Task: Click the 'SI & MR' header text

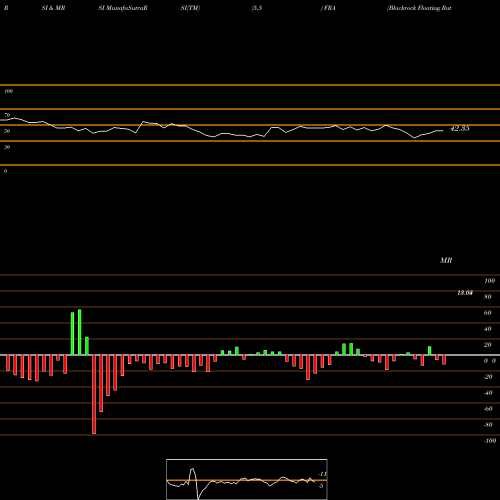Action: (x=53, y=8)
